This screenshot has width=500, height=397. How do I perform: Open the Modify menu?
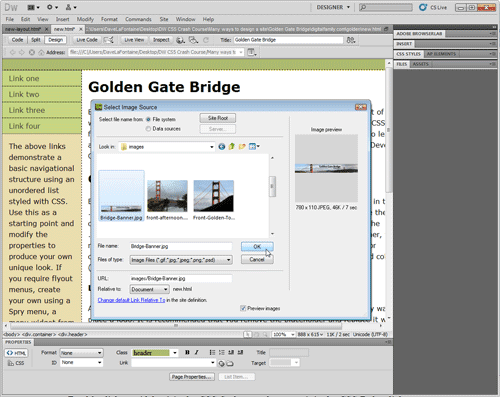pyautogui.click(x=85, y=19)
